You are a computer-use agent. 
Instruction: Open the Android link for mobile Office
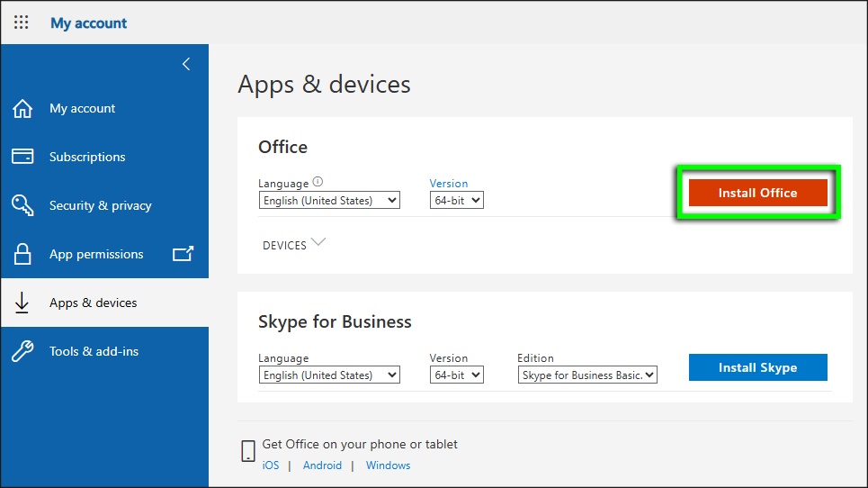tap(322, 465)
